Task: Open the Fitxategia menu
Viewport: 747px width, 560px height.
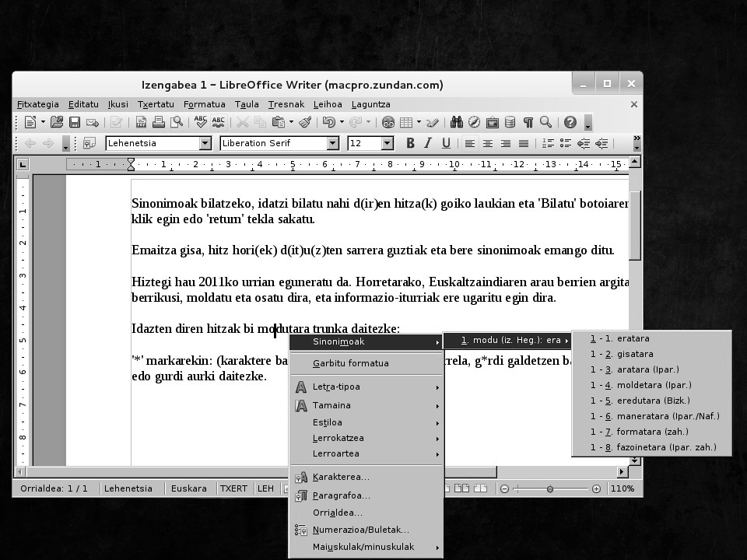Action: click(x=38, y=104)
